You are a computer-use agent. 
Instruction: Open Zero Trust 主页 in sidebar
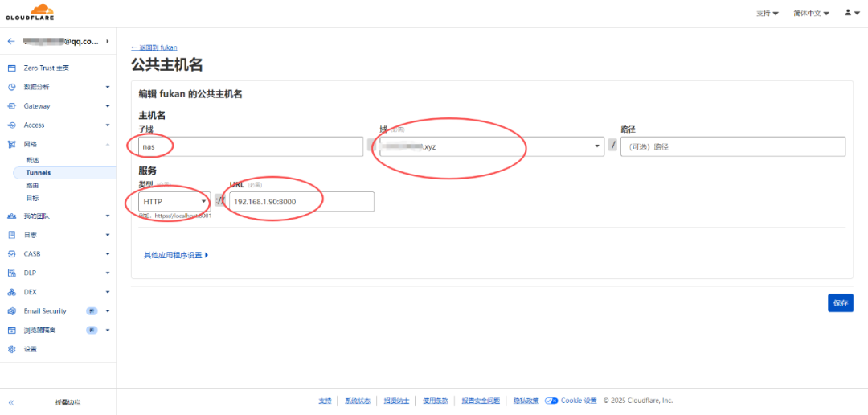pos(47,68)
